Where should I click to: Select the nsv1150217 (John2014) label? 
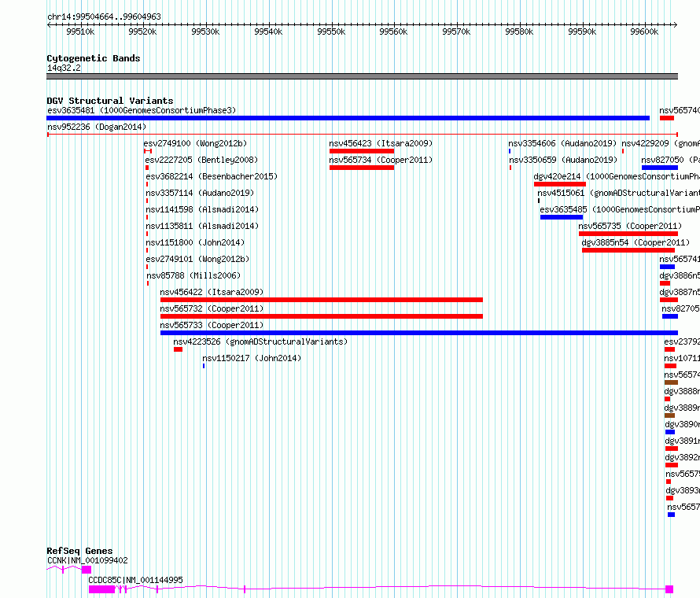pos(252,358)
